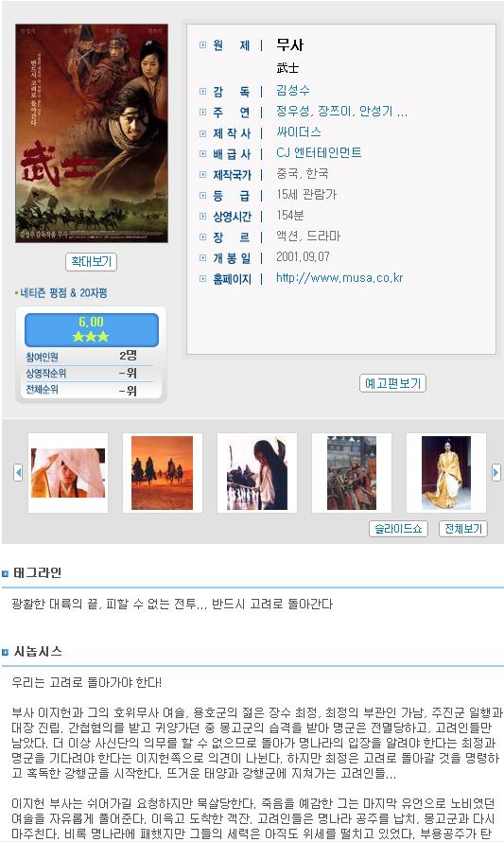Image resolution: width=504 pixels, height=842 pixels.
Task: Click the 6.00 star rating box
Action: pos(92,330)
